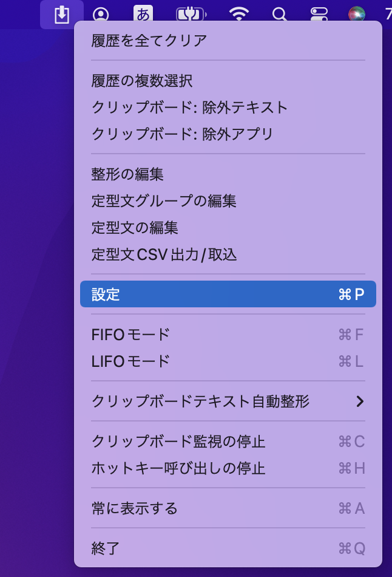This screenshot has height=577, width=392.
Task: Open Spotlight search magnifier icon
Action: pyautogui.click(x=280, y=15)
